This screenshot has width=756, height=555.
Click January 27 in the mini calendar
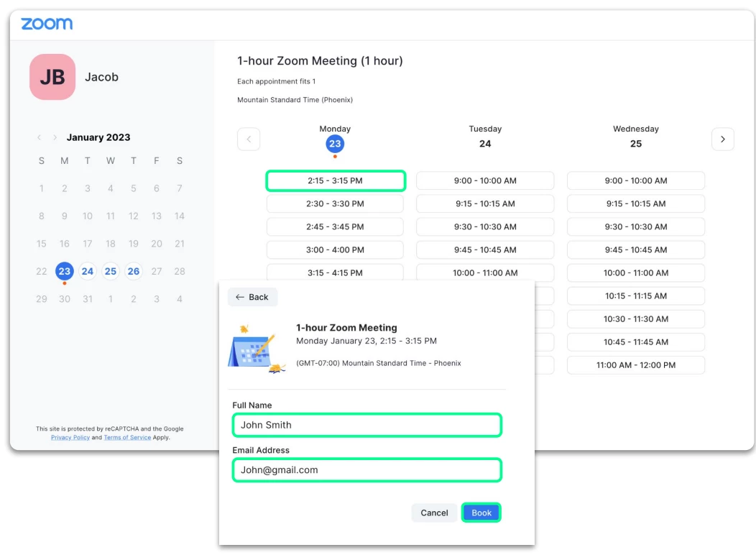point(157,272)
